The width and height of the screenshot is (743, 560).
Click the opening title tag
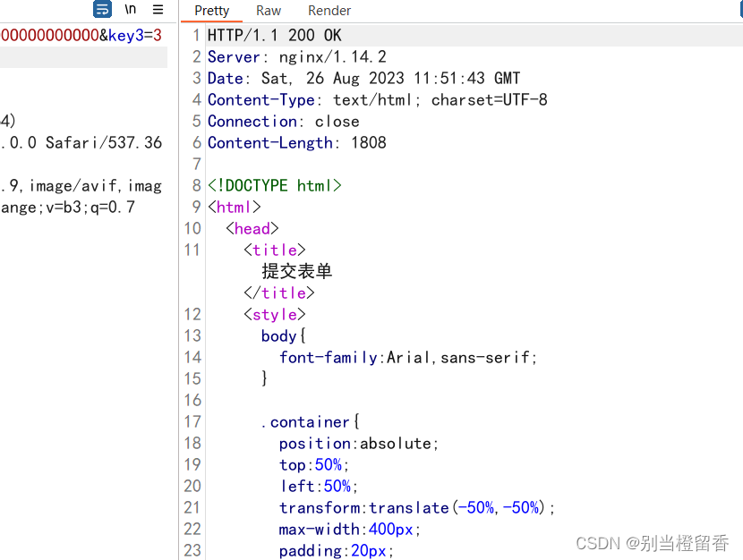pyautogui.click(x=274, y=250)
